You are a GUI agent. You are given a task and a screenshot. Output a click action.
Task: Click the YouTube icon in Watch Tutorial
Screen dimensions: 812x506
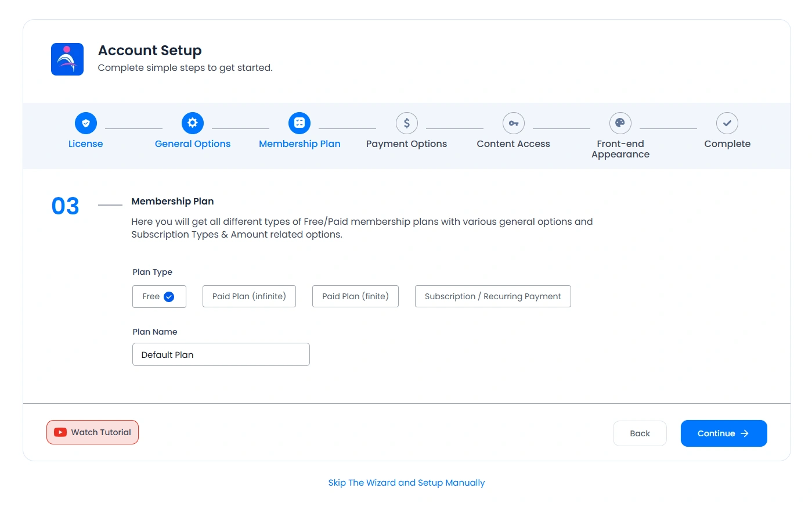[x=60, y=432]
